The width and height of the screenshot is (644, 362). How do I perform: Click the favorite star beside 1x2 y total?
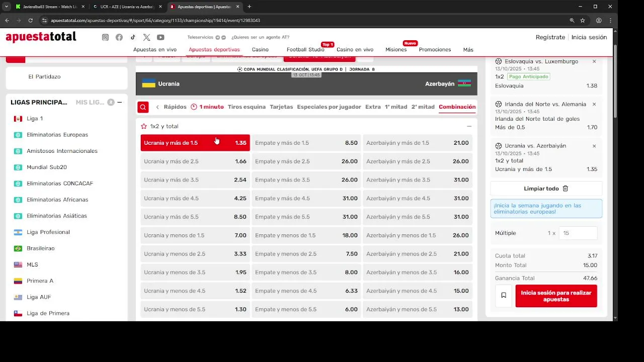coord(144,126)
